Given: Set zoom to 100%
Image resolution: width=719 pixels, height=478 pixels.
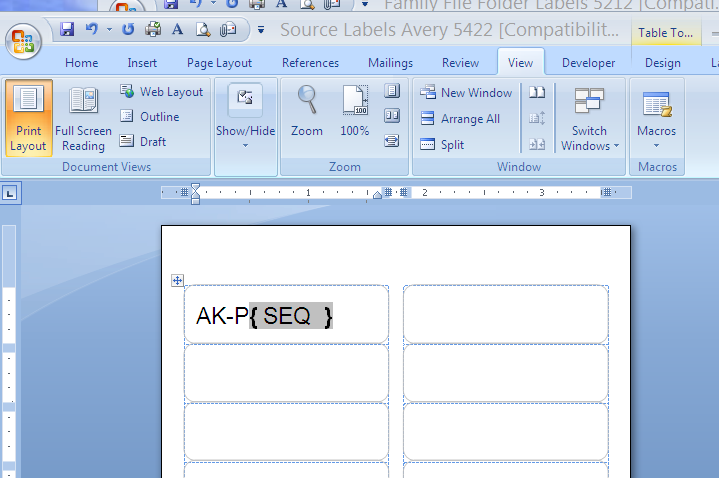Looking at the screenshot, I should point(354,111).
